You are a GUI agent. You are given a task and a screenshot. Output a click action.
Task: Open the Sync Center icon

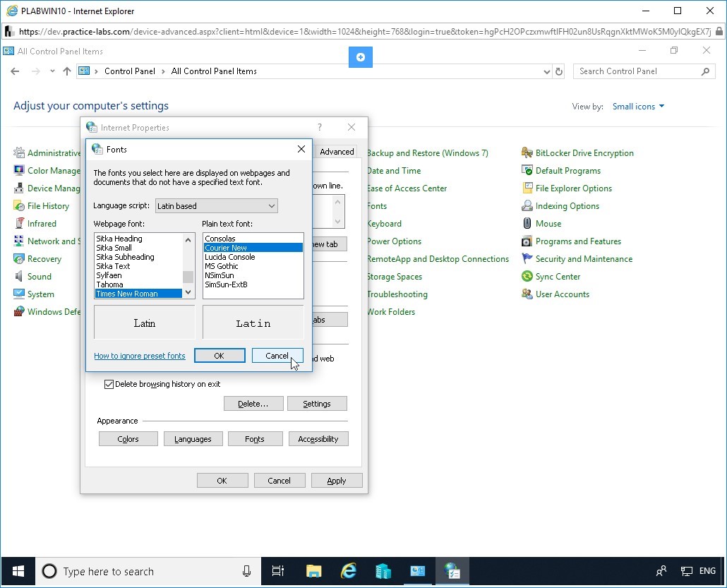coord(527,276)
